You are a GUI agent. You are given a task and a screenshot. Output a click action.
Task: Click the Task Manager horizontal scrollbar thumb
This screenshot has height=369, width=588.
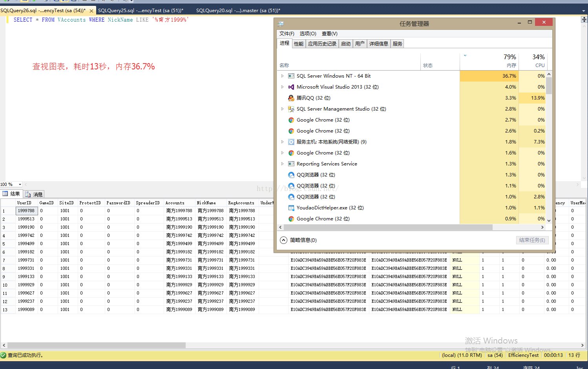coord(388,227)
